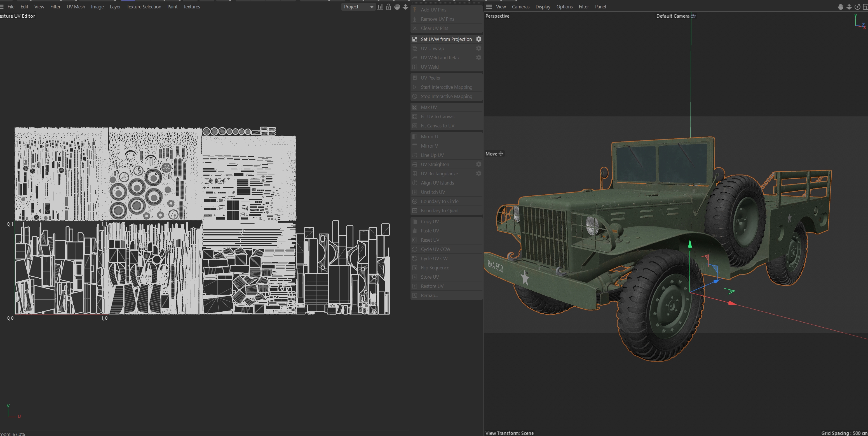Toggle the viewport layout maximize icon
868x436 pixels.
click(x=865, y=7)
